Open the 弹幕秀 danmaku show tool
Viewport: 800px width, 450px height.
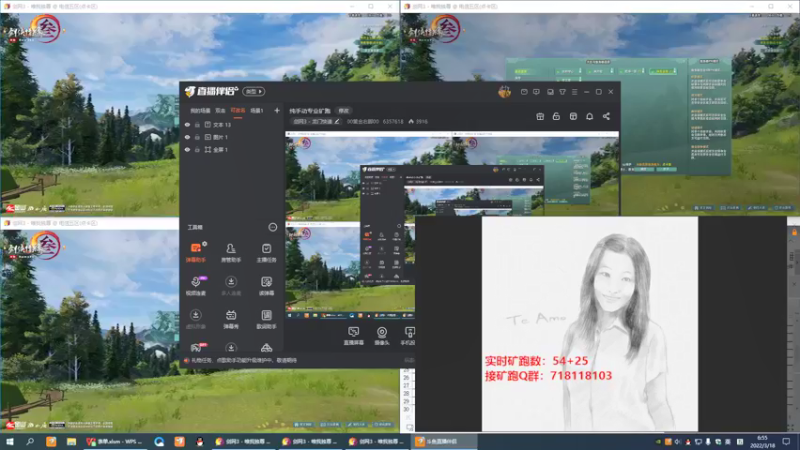[231, 319]
